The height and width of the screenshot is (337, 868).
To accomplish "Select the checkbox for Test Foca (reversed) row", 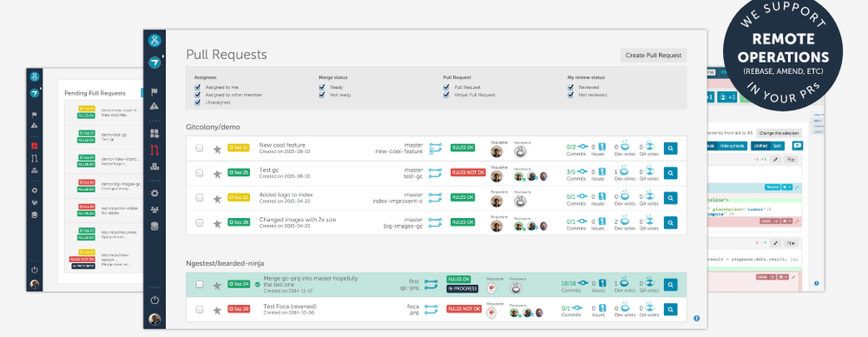I will [200, 309].
